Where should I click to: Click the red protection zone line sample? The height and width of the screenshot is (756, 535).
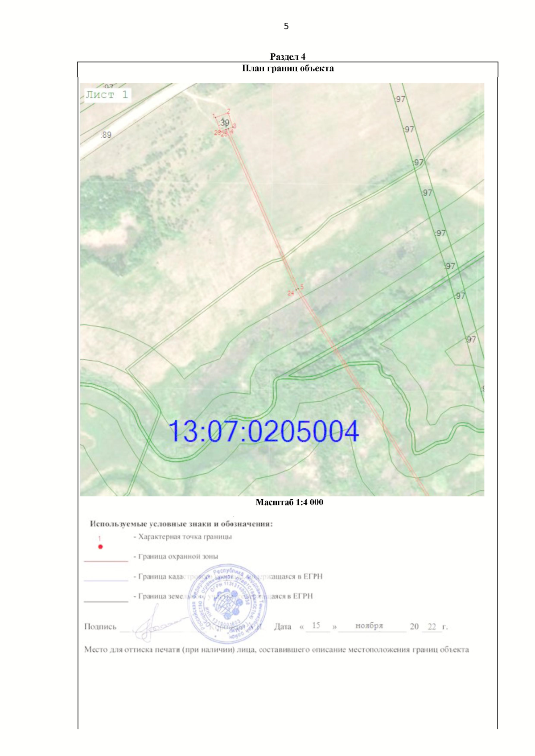(x=106, y=561)
